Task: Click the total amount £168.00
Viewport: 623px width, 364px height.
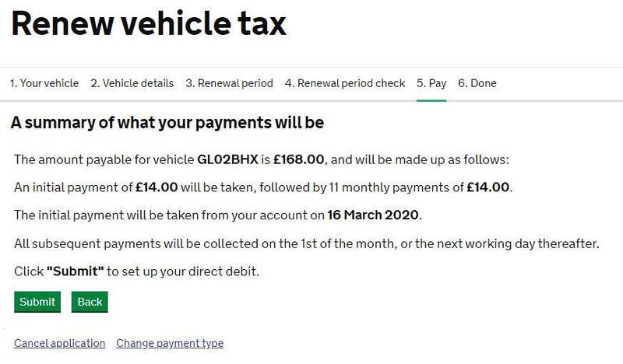Action: coord(302,160)
